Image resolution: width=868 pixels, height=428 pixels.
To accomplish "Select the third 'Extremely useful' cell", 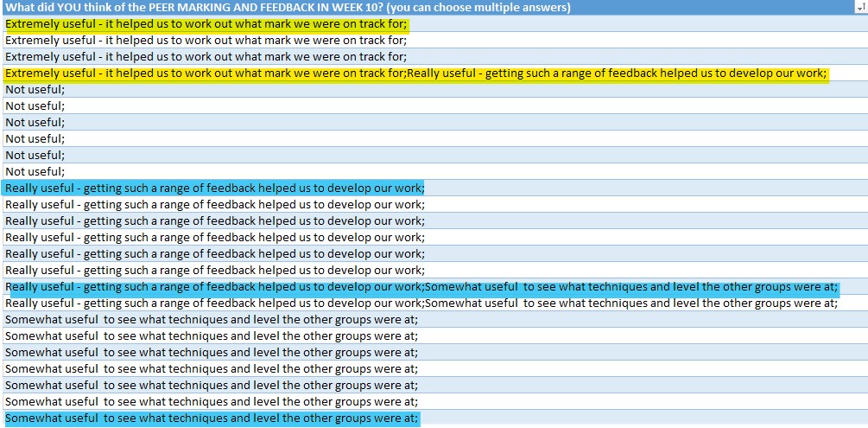I will point(206,57).
